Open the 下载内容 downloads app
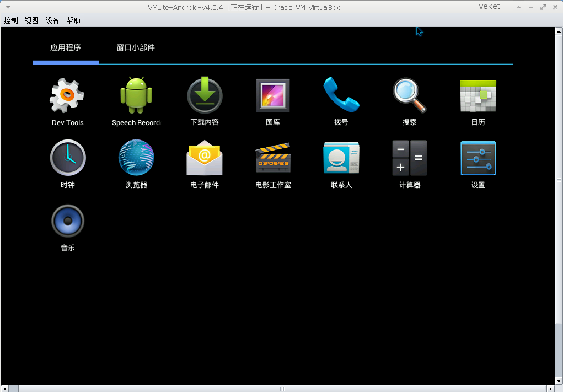The width and height of the screenshot is (563, 392). coord(205,101)
